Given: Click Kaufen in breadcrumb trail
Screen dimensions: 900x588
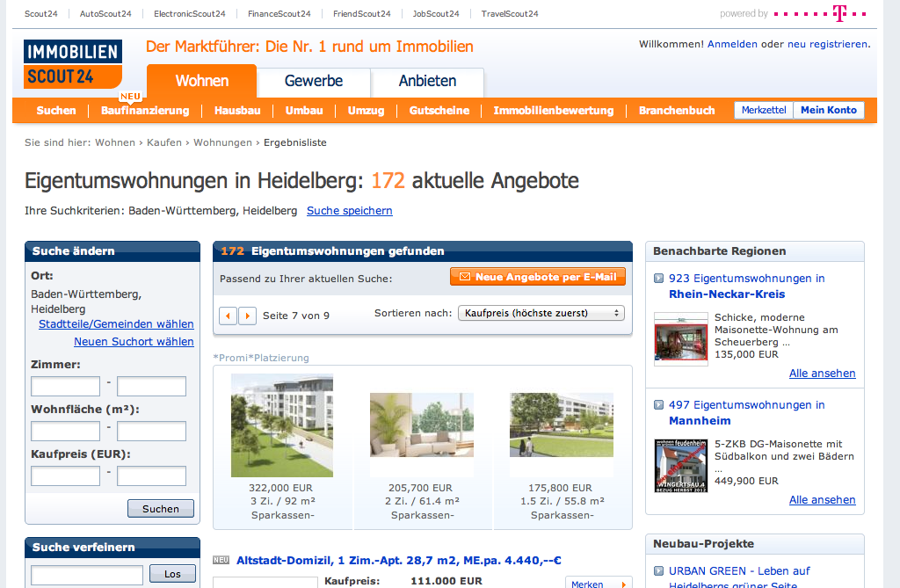Looking at the screenshot, I should (x=164, y=142).
